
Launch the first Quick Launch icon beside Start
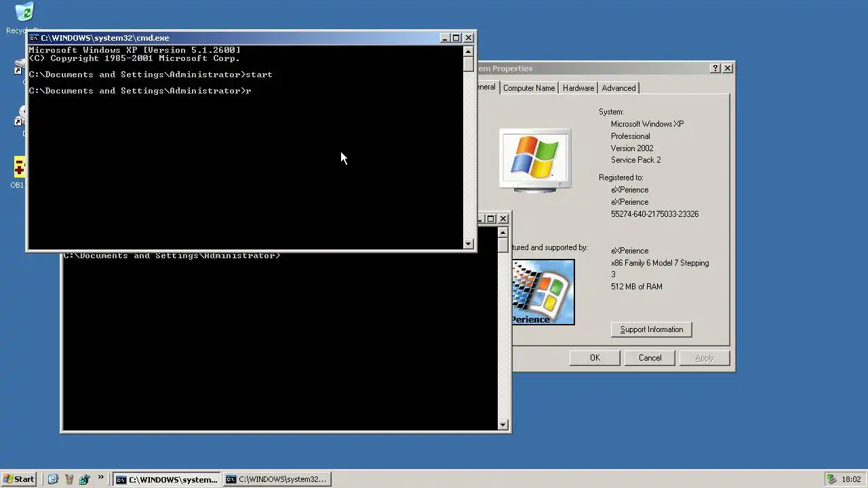pos(53,479)
